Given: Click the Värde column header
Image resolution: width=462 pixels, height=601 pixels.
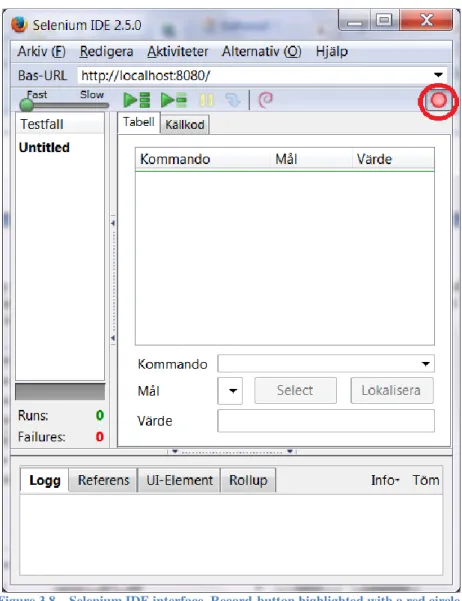Looking at the screenshot, I should click(393, 159).
